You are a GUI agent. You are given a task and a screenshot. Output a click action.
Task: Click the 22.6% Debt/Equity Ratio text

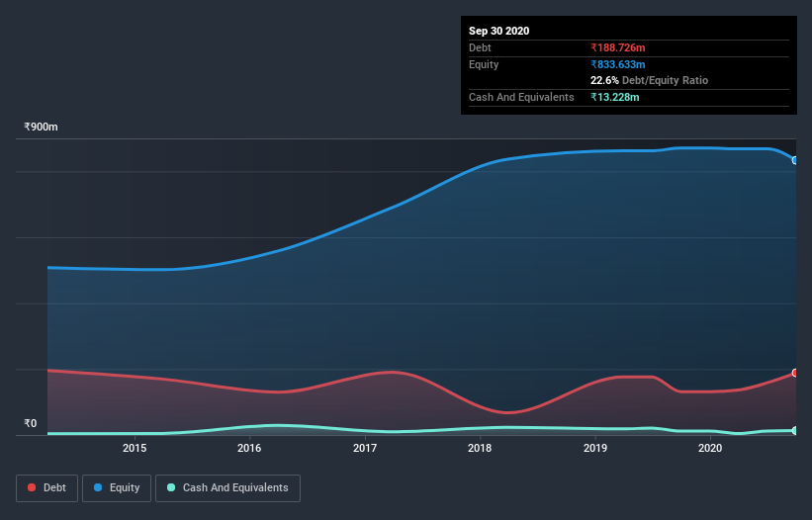tap(649, 80)
